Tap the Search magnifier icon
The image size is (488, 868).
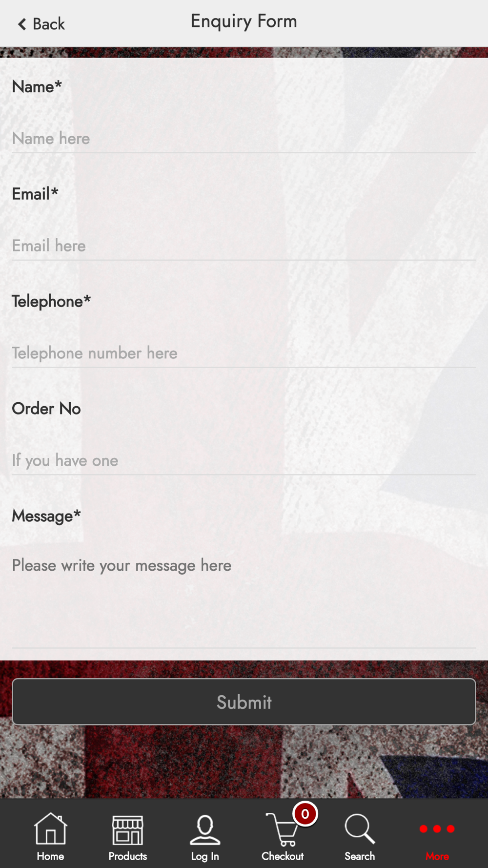360,828
